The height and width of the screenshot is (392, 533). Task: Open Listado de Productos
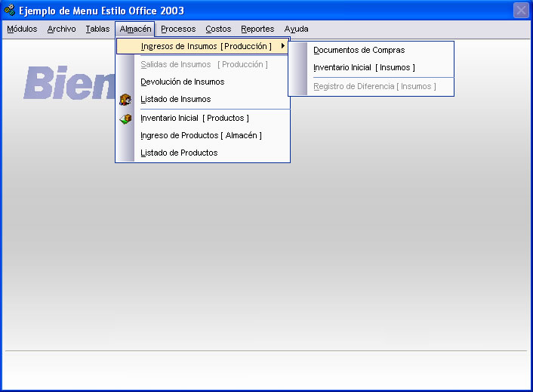(179, 153)
